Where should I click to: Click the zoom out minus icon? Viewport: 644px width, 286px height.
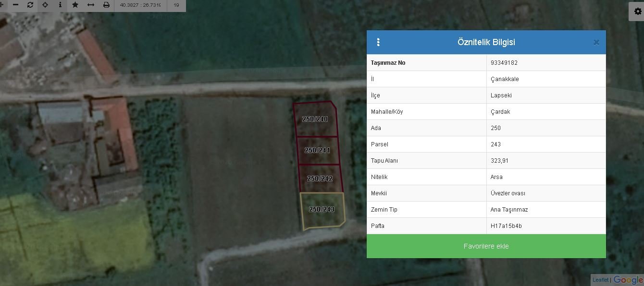coord(16,5)
